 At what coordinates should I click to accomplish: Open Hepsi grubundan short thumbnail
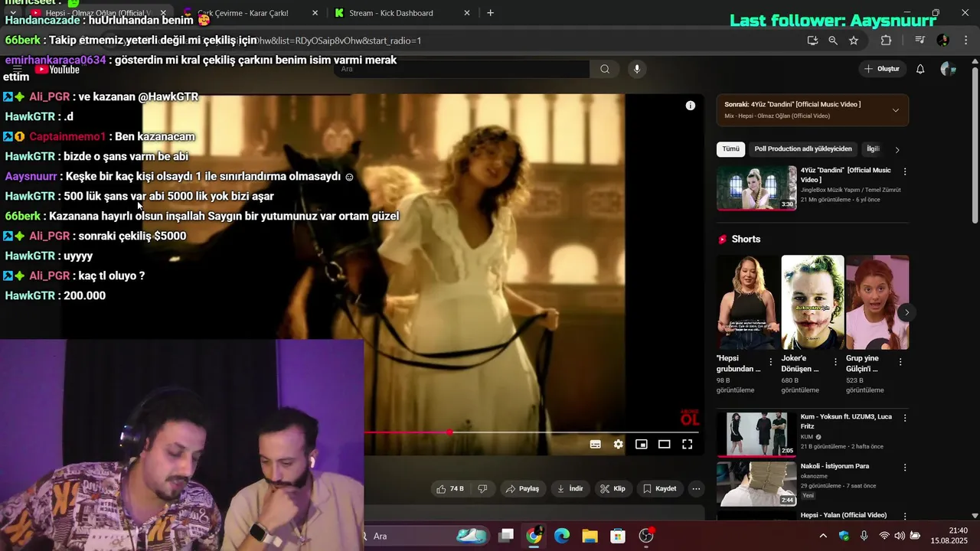tap(747, 302)
